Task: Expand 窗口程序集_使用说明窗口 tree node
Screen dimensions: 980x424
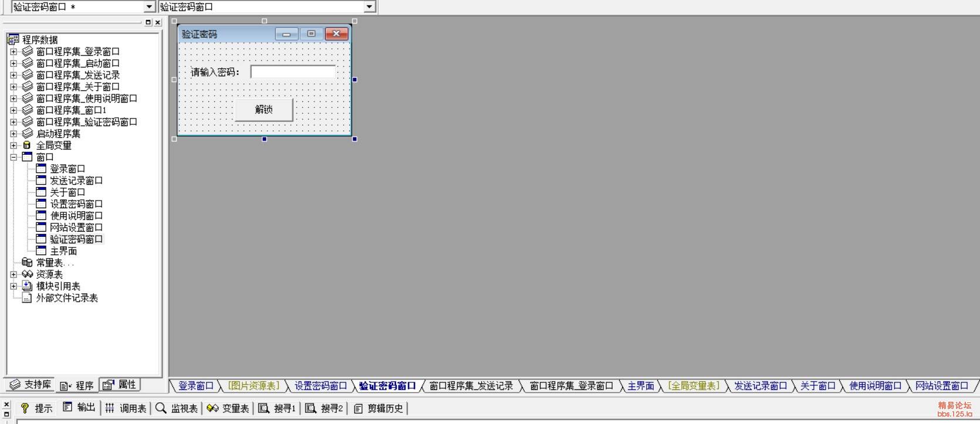Action: (x=13, y=99)
